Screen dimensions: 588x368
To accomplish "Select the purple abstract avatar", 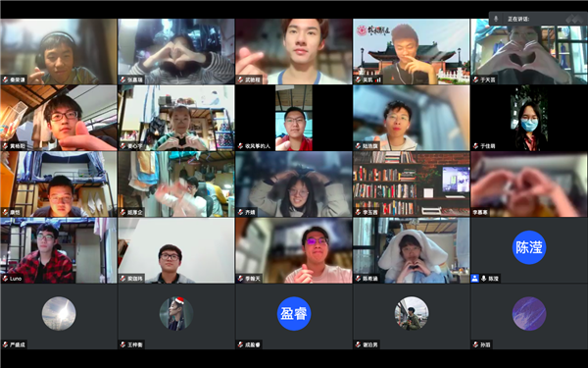I will pos(529,314).
